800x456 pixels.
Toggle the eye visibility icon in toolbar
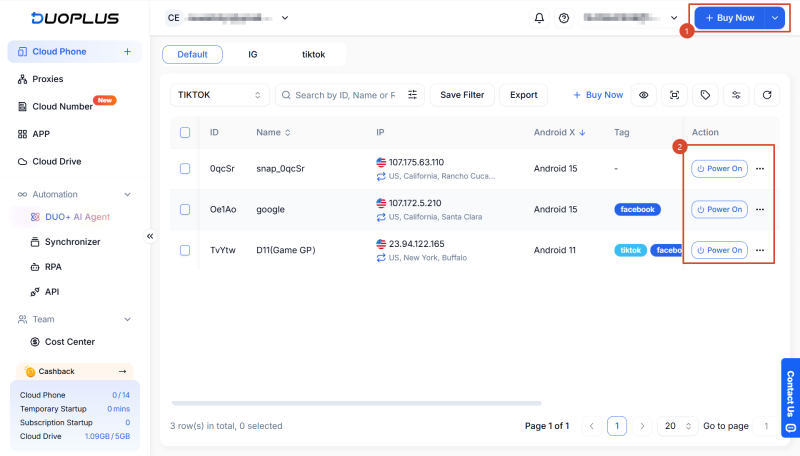[x=644, y=95]
